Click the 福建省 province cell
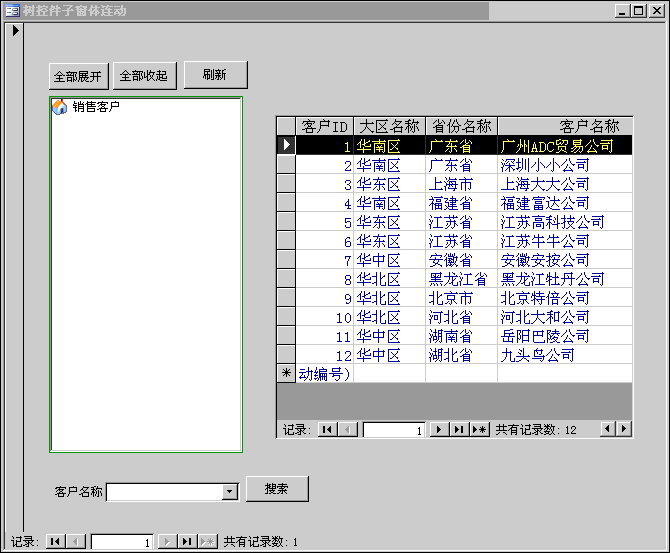670x553 pixels. click(x=461, y=203)
